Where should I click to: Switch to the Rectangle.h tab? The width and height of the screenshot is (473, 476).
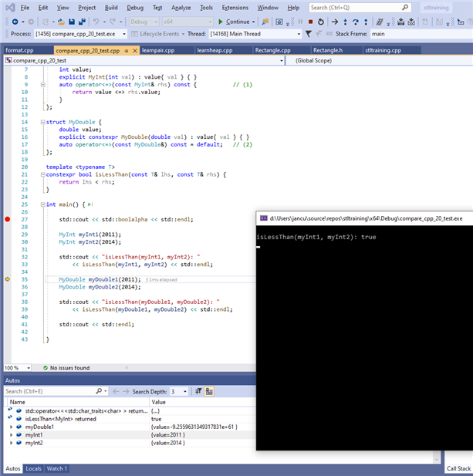(x=329, y=50)
